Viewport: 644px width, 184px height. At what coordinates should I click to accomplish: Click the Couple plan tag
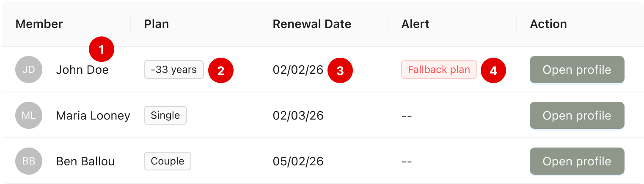(168, 161)
